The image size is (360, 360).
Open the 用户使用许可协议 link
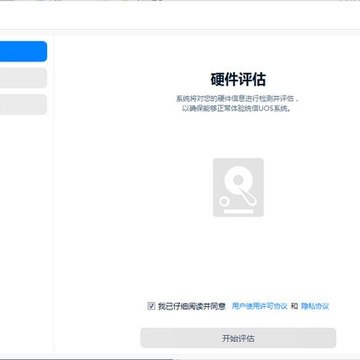[x=260, y=306]
